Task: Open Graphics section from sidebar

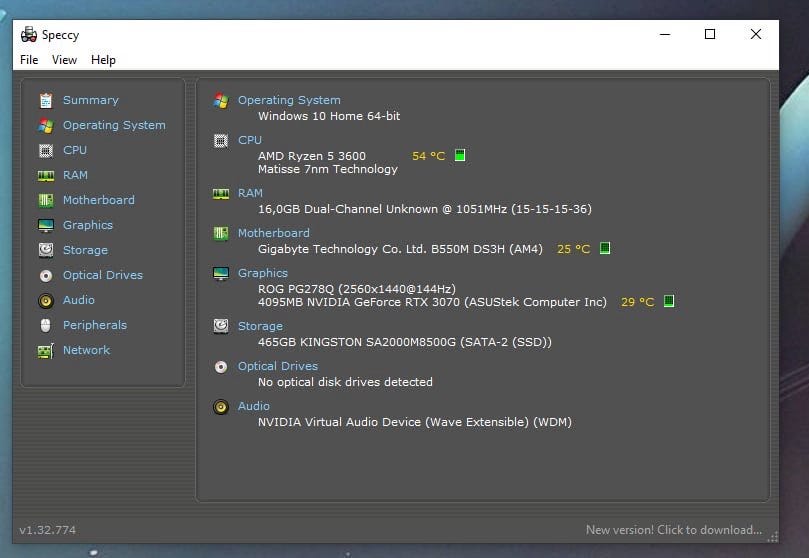Action: (x=88, y=225)
